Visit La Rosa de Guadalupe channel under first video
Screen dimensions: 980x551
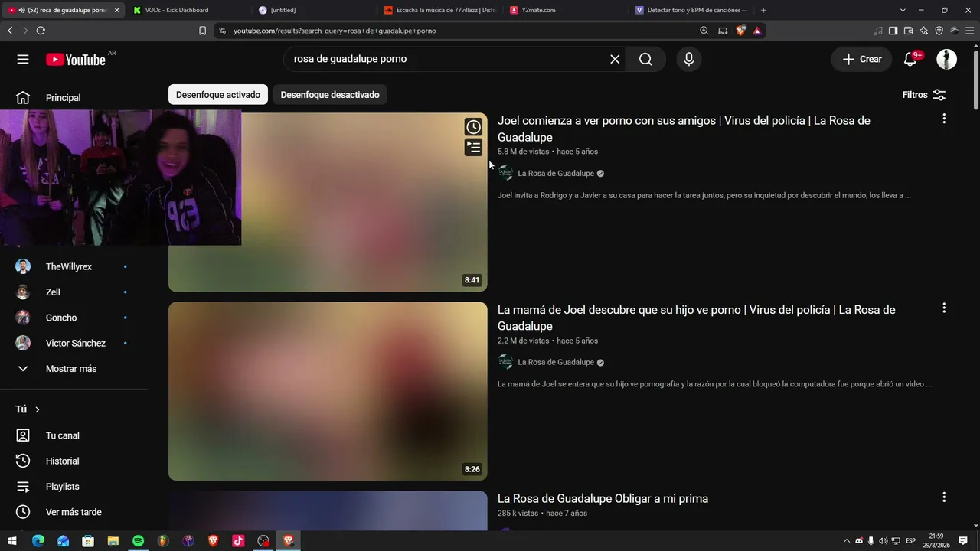pos(556,173)
